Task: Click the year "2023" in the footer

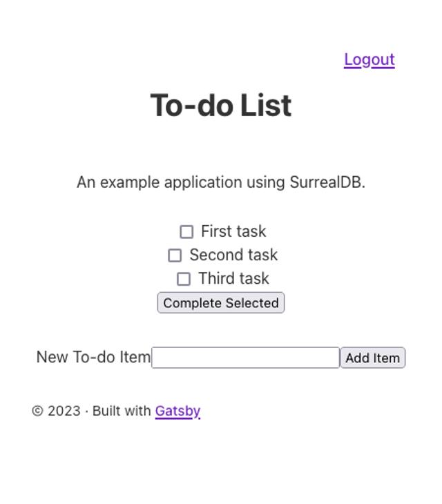Action: point(64,411)
